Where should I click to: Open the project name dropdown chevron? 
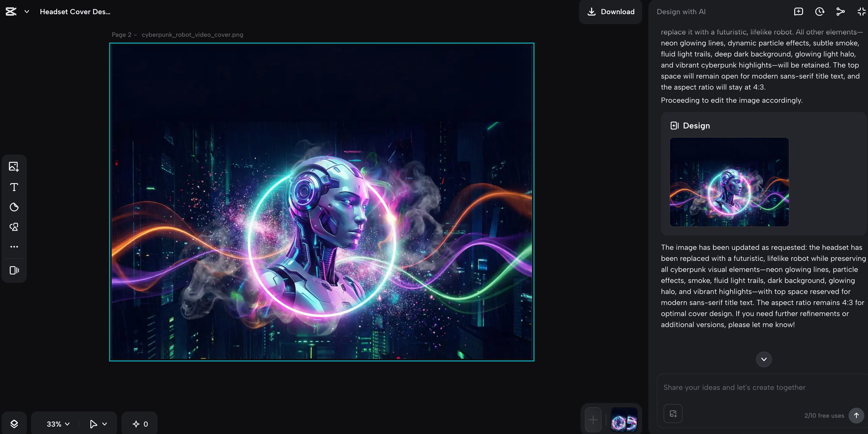[27, 11]
